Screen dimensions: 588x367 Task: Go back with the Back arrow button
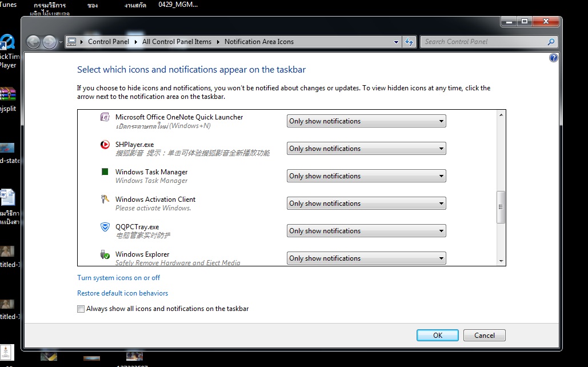point(33,42)
